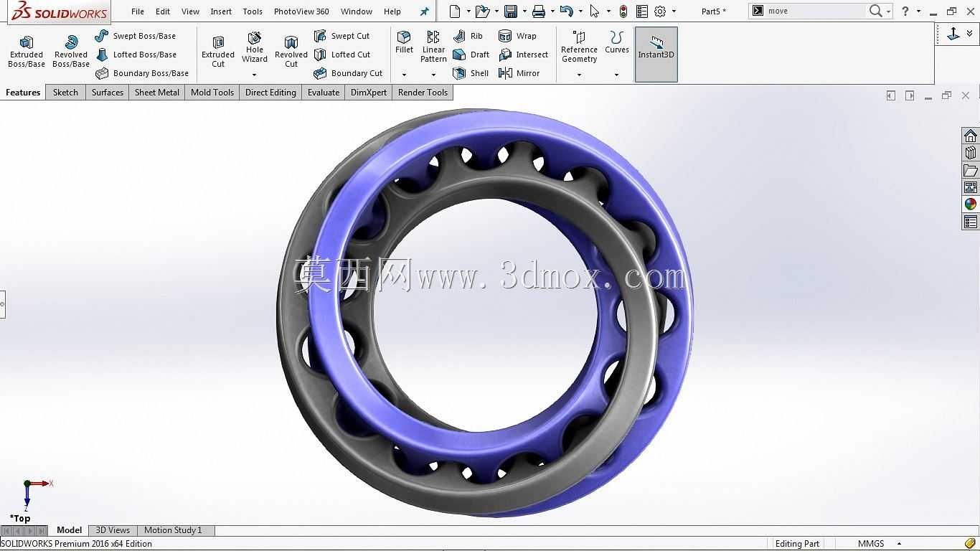The height and width of the screenshot is (551, 980).
Task: Expand the Fillet dropdown arrow
Action: (x=405, y=75)
